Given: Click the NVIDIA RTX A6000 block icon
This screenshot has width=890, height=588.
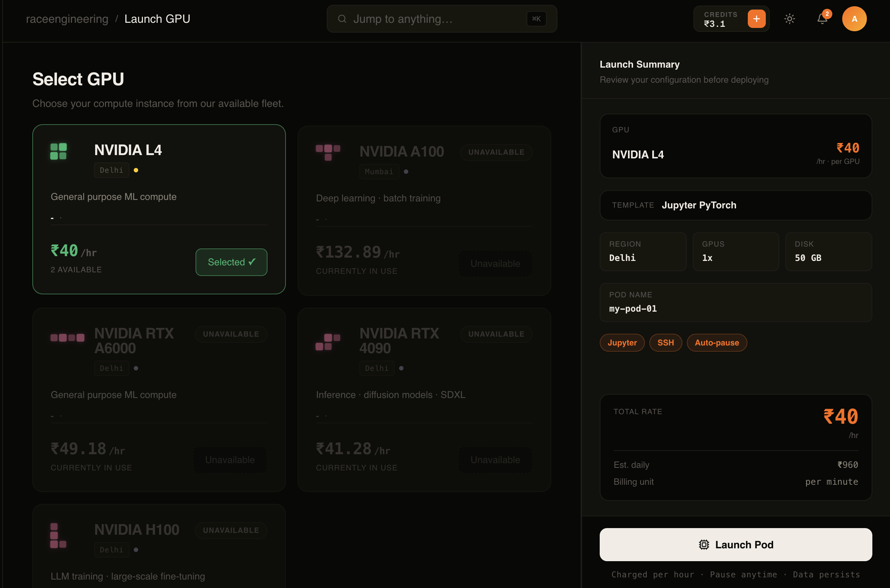Looking at the screenshot, I should coord(68,337).
